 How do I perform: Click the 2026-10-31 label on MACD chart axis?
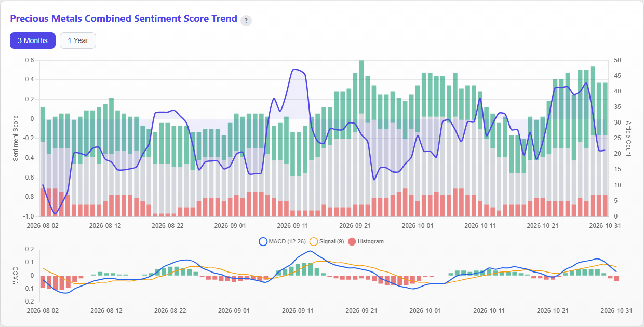click(616, 310)
